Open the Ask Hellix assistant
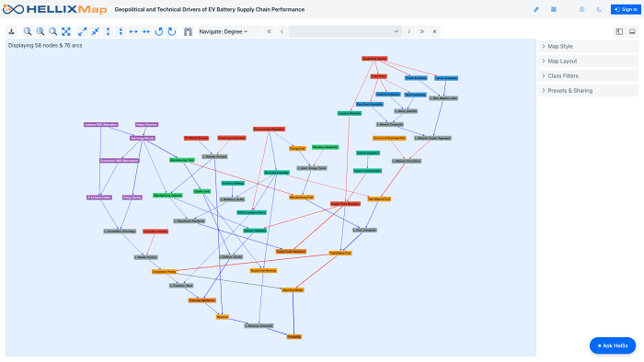The height and width of the screenshot is (362, 644). click(613, 345)
